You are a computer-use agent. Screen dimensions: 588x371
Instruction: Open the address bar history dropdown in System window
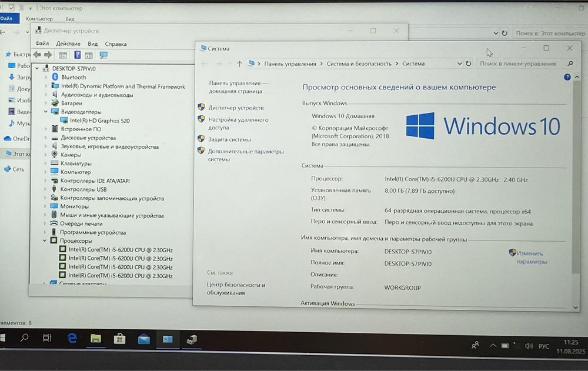click(459, 63)
